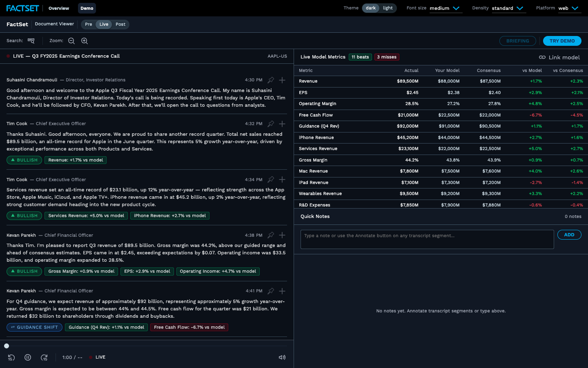Open the Platform dropdown
This screenshot has height=368, width=588.
pos(570,8)
